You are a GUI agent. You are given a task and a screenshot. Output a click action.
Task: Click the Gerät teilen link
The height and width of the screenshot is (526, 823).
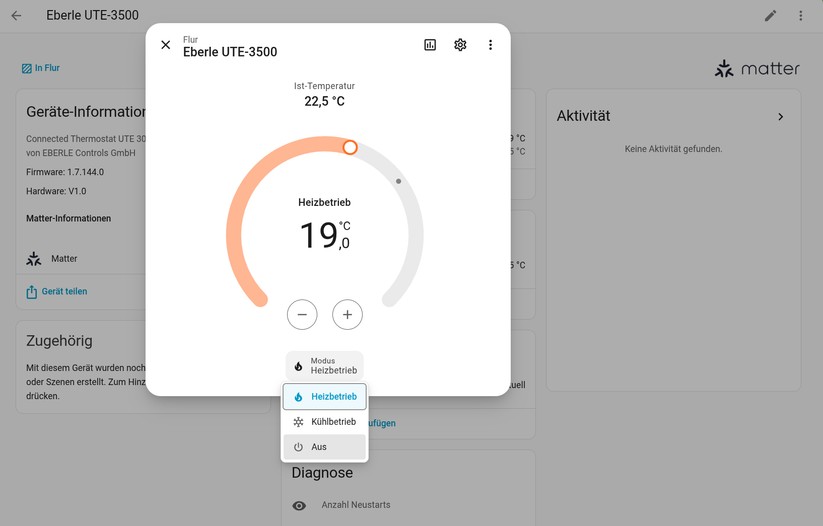point(57,292)
